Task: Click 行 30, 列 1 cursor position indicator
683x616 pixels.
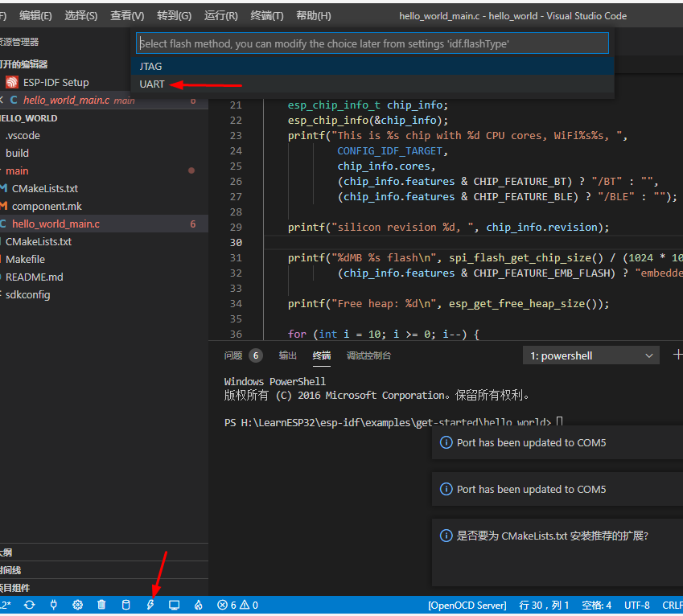Action: tap(544, 605)
